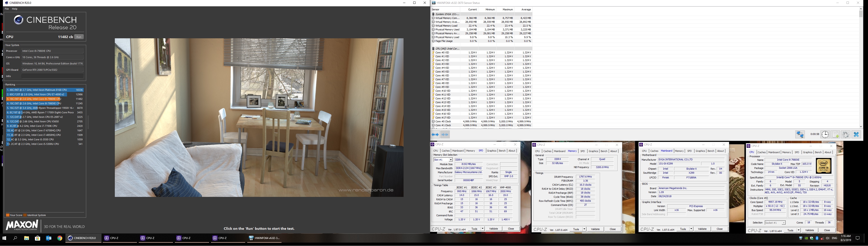Open Outlook from taskbar
This screenshot has width=868, height=246.
pyautogui.click(x=49, y=238)
